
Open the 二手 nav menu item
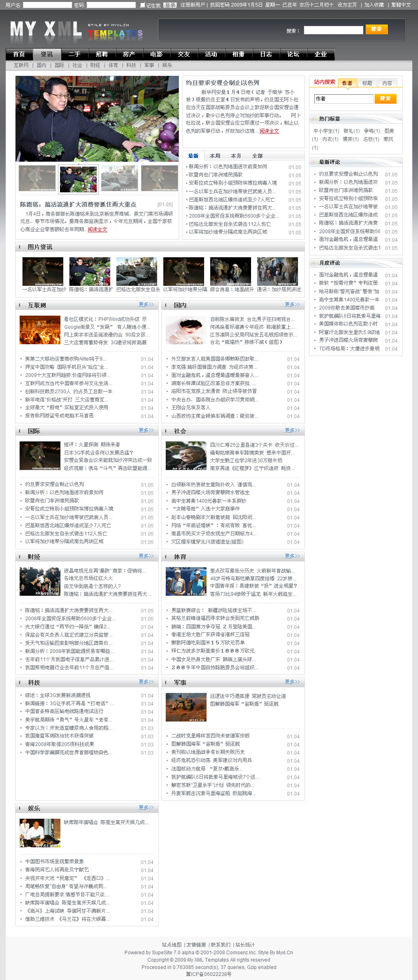pyautogui.click(x=74, y=54)
